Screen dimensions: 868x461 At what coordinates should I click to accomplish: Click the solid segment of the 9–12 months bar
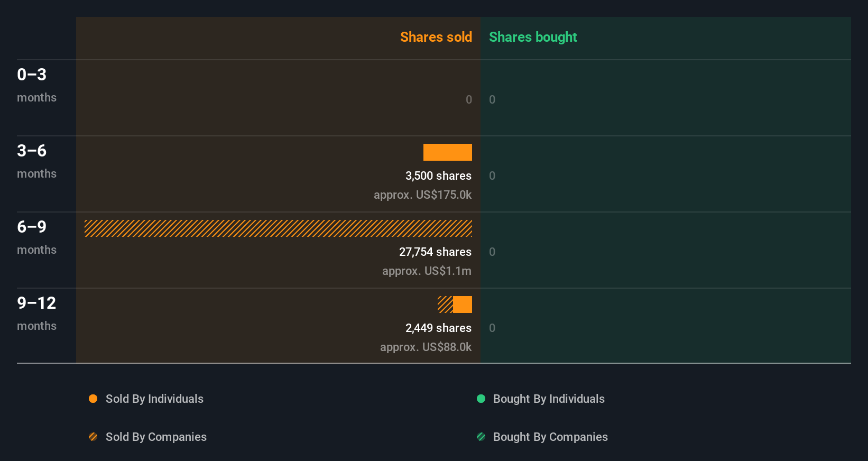point(463,305)
